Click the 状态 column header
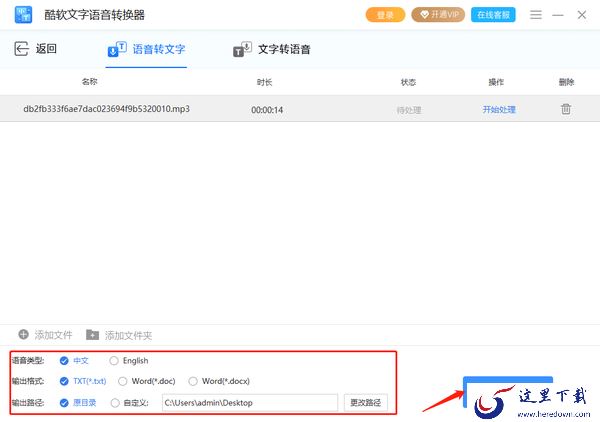Screen dimensions: 600x422 pos(408,82)
